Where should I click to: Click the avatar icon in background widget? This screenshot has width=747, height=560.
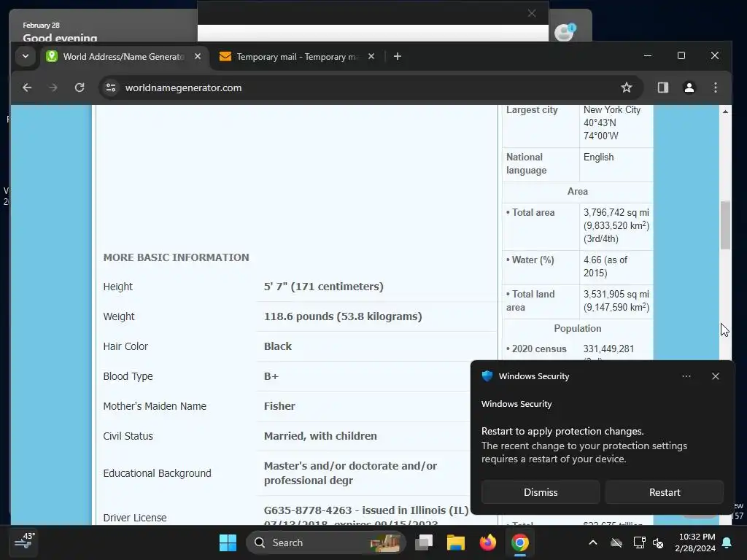pyautogui.click(x=565, y=32)
